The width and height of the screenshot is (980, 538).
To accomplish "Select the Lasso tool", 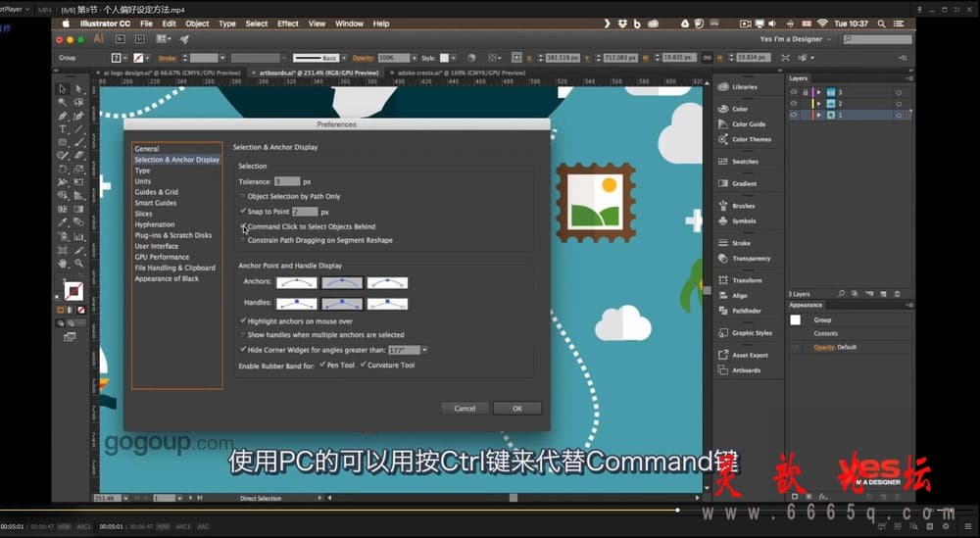I will tap(78, 103).
